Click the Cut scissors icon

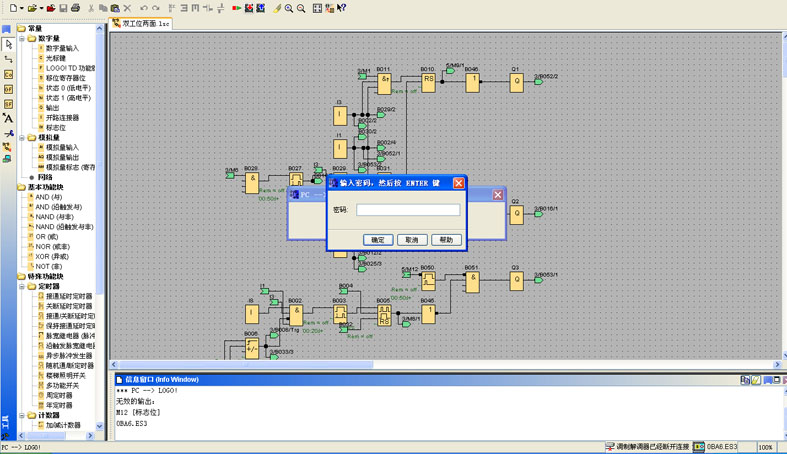(91, 8)
